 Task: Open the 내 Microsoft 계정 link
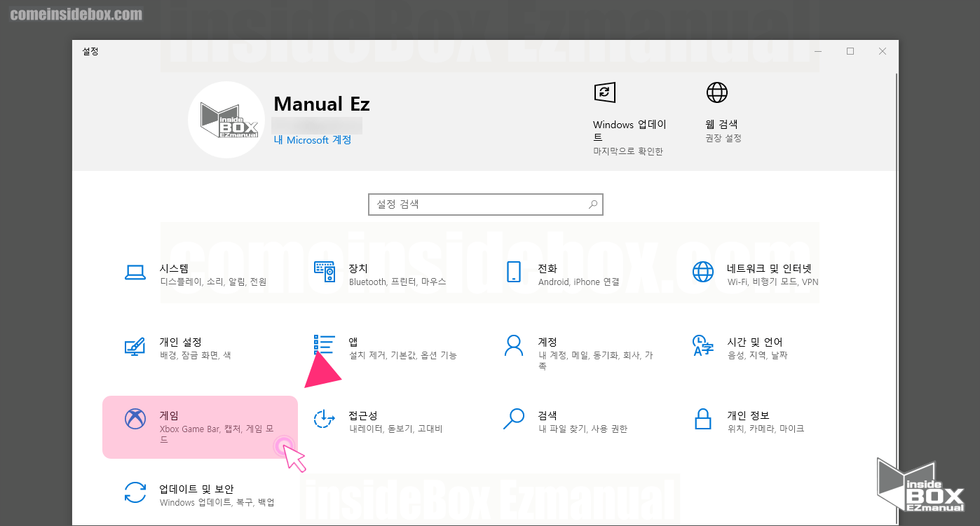tap(313, 140)
